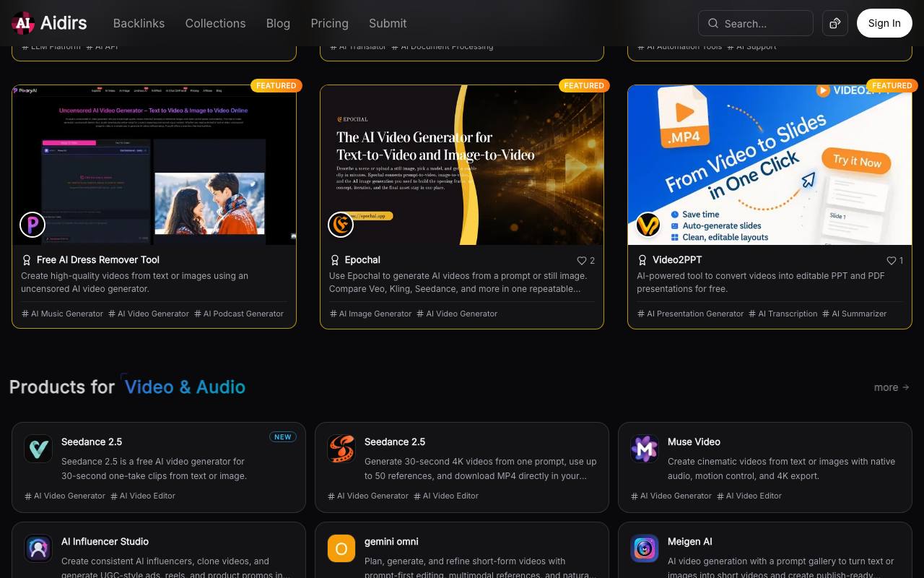Open the Submit nav item

[388, 23]
